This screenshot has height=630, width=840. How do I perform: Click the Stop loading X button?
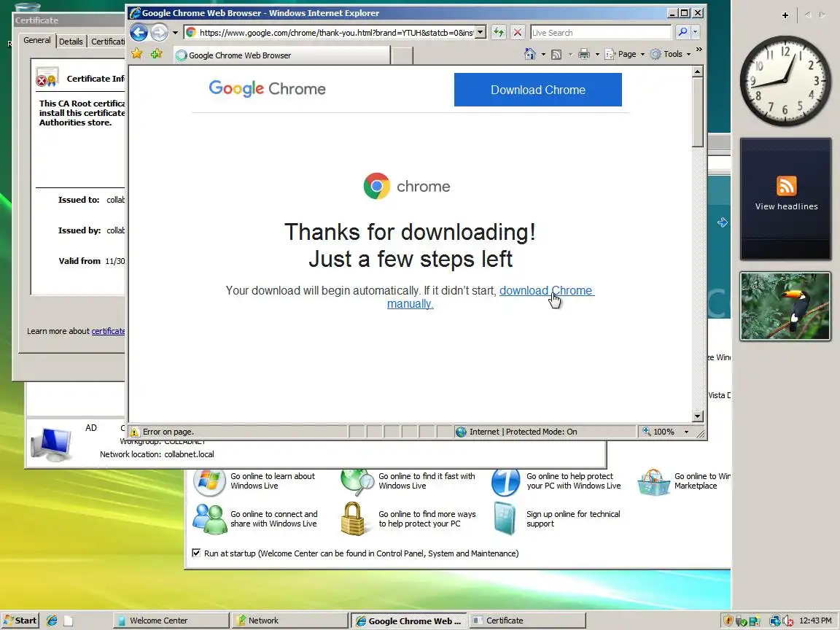[518, 33]
